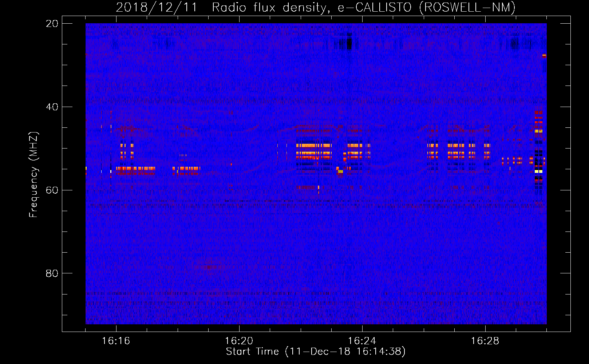Click the 16:20 time tick label
Viewport: 589px width, 364px height.
click(x=239, y=341)
